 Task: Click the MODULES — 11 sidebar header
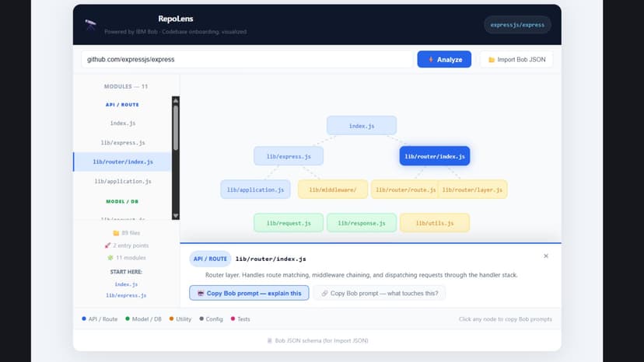click(x=126, y=86)
